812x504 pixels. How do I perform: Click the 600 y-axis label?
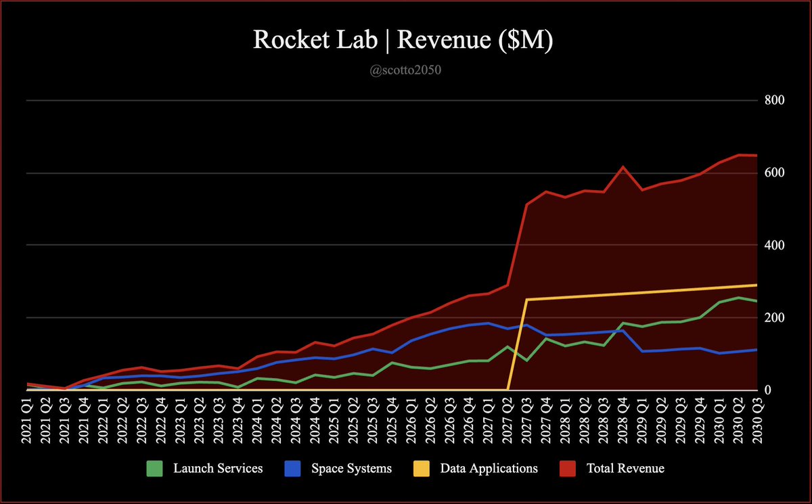coord(773,173)
